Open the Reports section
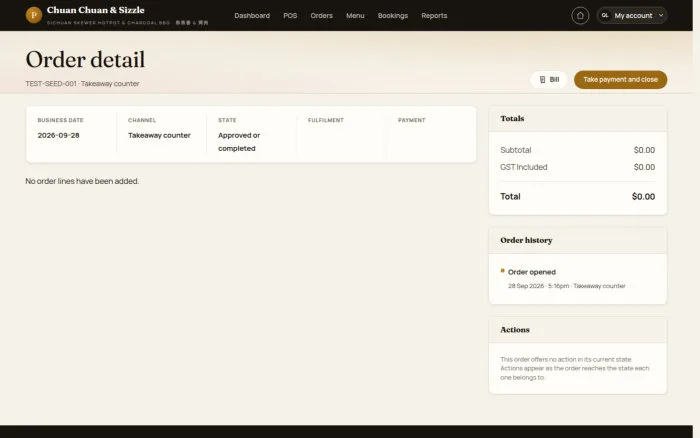The width and height of the screenshot is (700, 438). coord(434,16)
